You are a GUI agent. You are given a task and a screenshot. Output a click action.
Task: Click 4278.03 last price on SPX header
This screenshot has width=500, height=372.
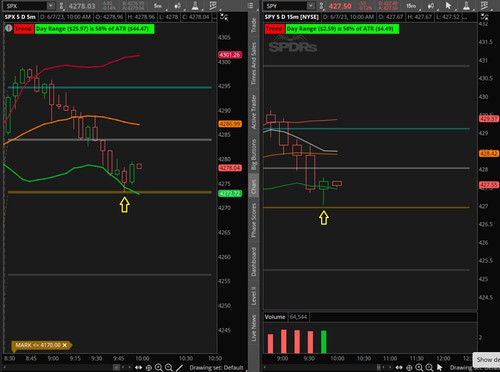point(82,6)
